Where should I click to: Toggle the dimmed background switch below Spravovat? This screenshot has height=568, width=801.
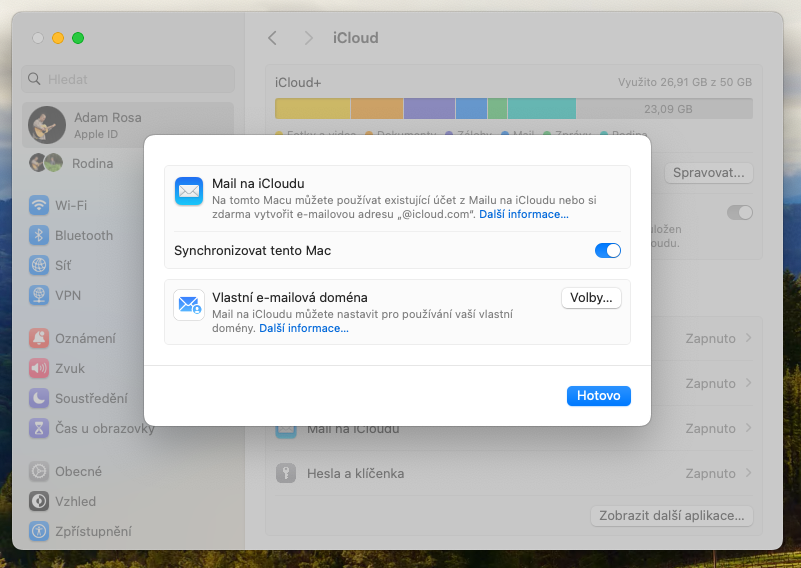pos(739,212)
